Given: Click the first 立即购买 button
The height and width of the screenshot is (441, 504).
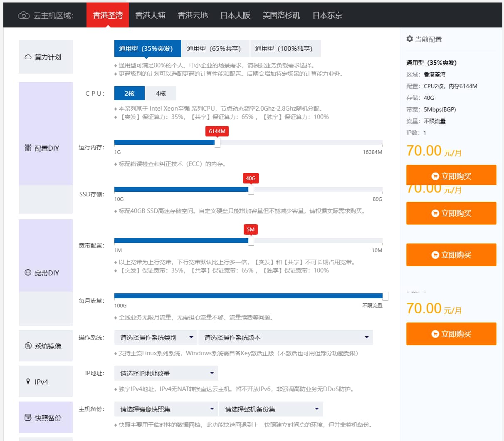Looking at the screenshot, I should 451,175.
